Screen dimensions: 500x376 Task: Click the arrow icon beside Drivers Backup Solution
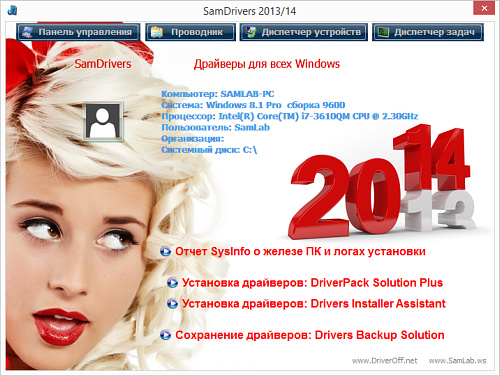pos(165,335)
